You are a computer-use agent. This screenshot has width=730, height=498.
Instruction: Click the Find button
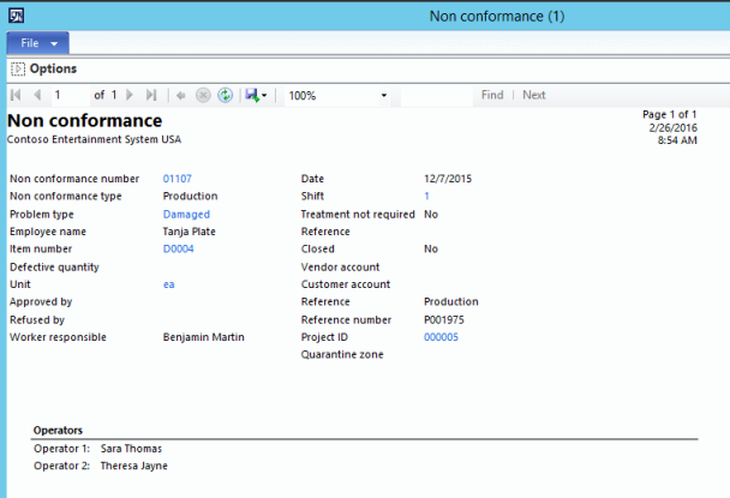tap(492, 95)
